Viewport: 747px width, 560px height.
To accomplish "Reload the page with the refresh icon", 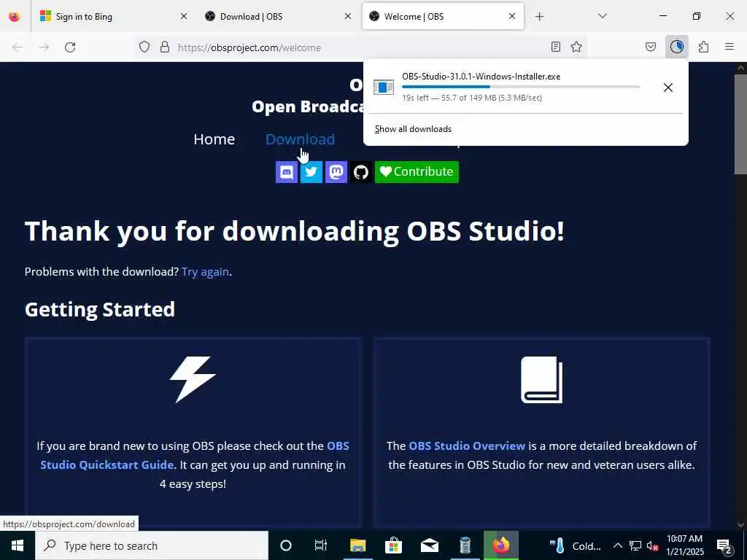I will click(x=70, y=47).
